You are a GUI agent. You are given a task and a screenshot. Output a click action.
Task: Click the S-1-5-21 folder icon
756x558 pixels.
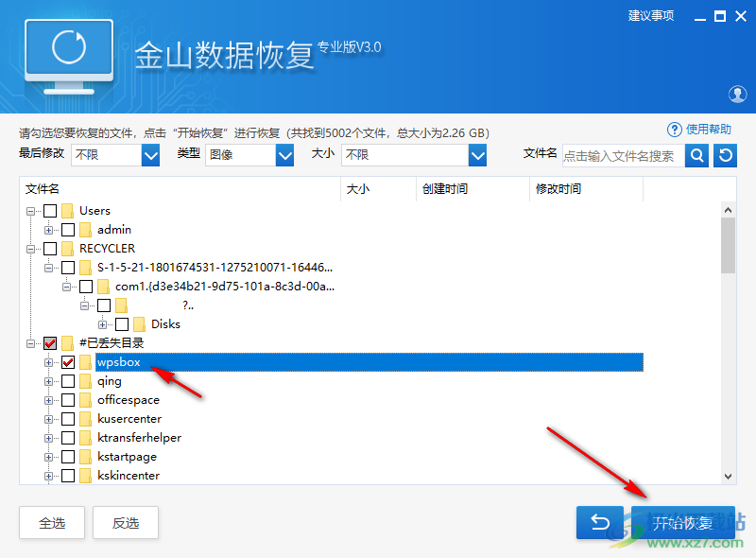tap(85, 268)
